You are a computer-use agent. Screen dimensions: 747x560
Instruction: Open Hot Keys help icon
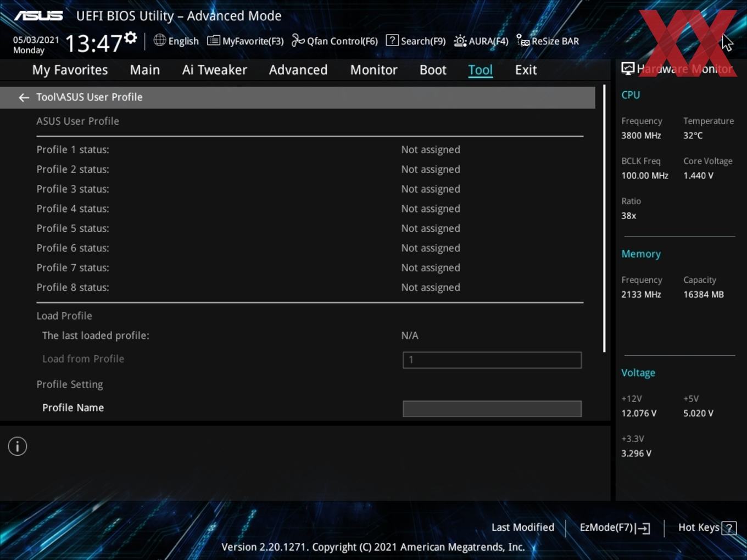click(729, 528)
